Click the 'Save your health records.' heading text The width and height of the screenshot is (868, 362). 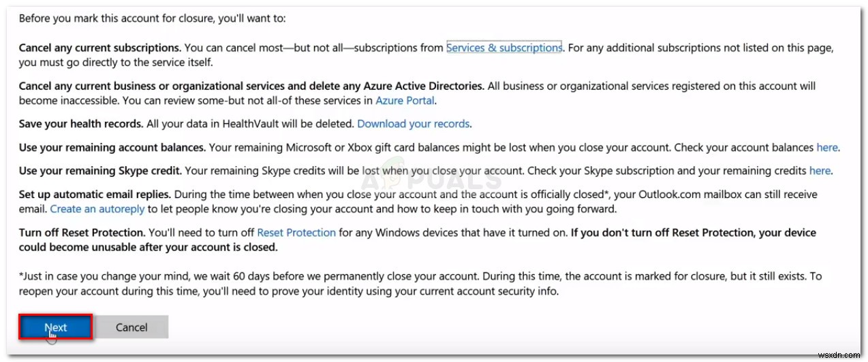(x=81, y=124)
